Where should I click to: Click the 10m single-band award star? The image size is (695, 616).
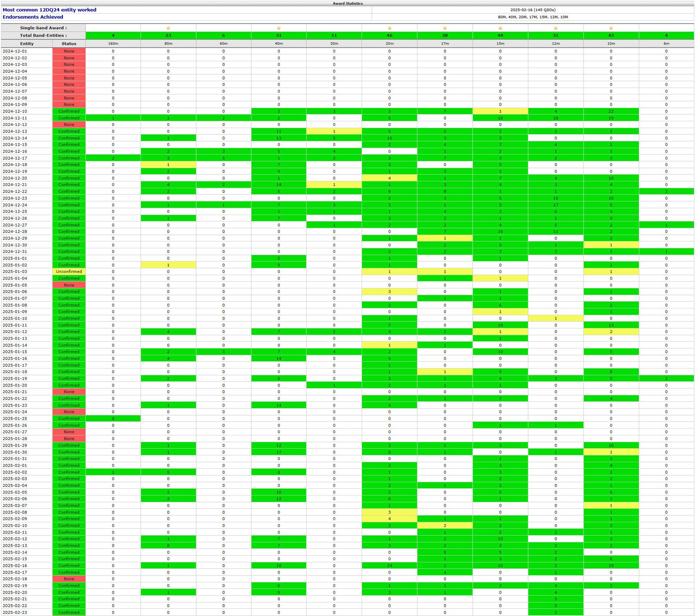[x=611, y=28]
